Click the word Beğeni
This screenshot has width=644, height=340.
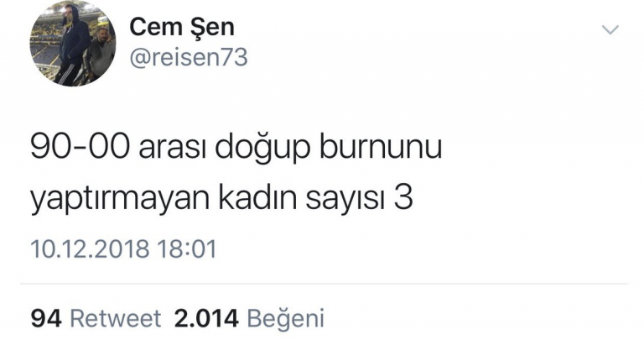coord(285,319)
